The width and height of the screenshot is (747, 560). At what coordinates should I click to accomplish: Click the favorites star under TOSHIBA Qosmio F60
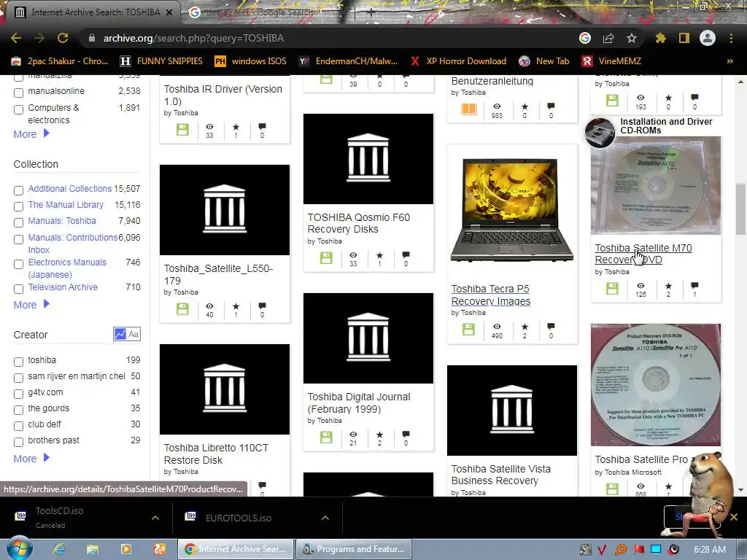[379, 255]
